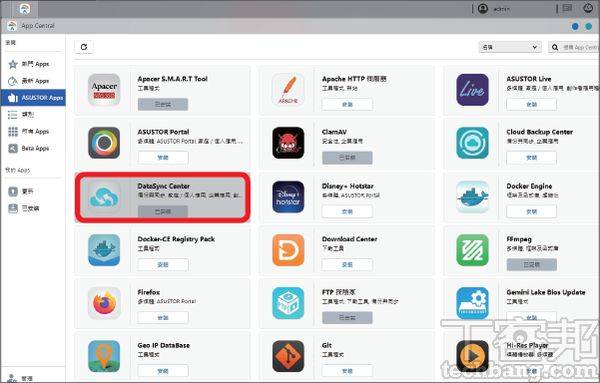600x383 pixels.
Task: Click the Cloud Backup Center title text
Action: click(x=540, y=132)
